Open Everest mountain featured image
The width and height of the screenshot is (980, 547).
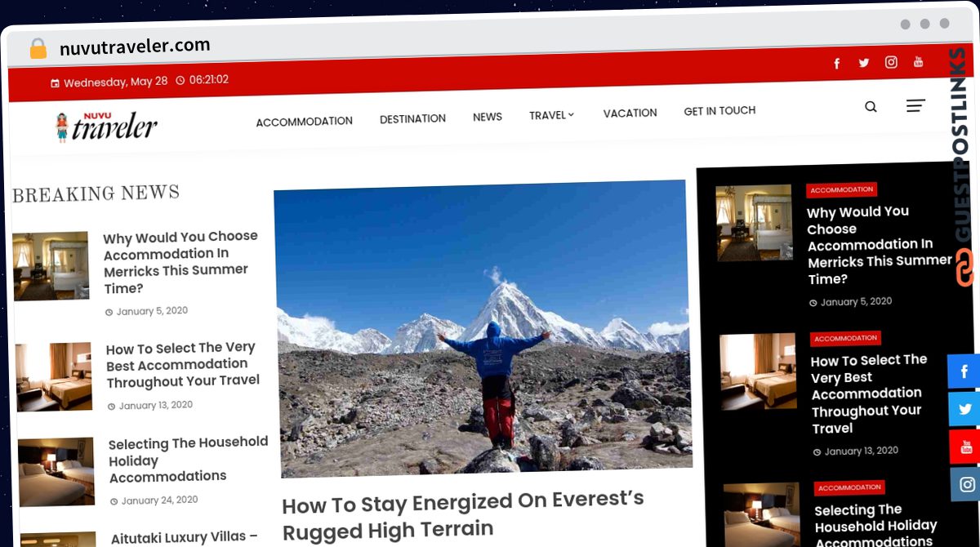483,328
